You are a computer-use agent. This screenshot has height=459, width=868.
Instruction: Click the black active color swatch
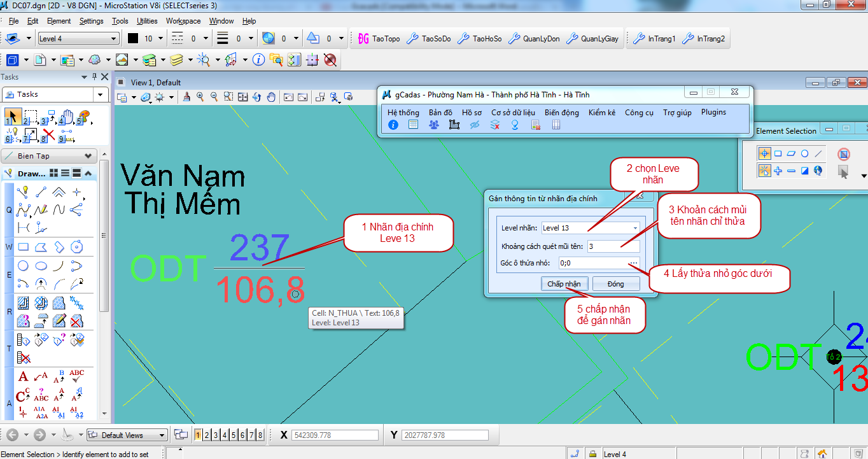point(132,39)
